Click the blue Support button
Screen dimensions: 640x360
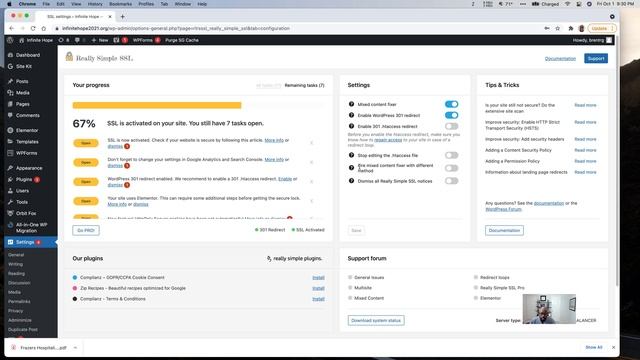point(596,58)
